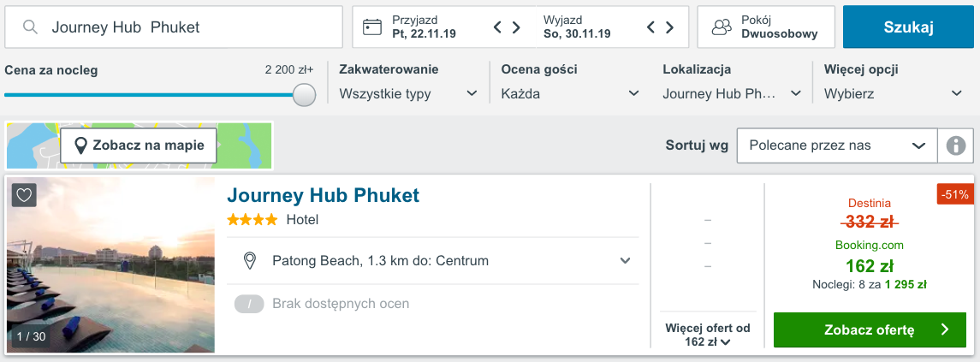Click the sorting info icon

pos(956,145)
